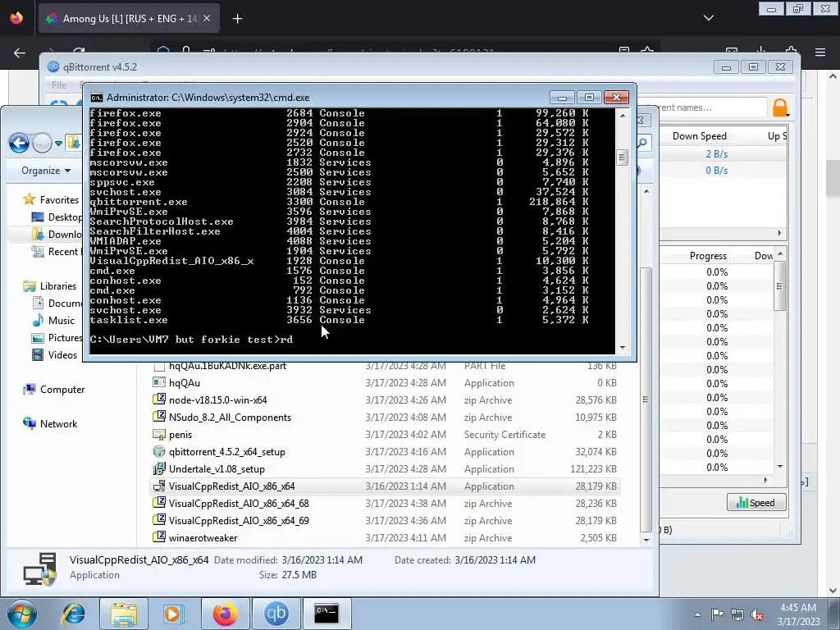
Task: Select the hqQAu application file
Action: (385, 383)
